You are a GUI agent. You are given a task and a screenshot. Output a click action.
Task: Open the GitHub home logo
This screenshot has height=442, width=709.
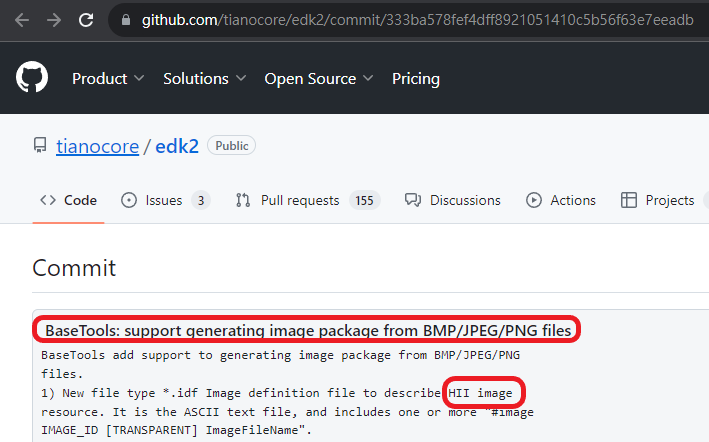[x=32, y=77]
